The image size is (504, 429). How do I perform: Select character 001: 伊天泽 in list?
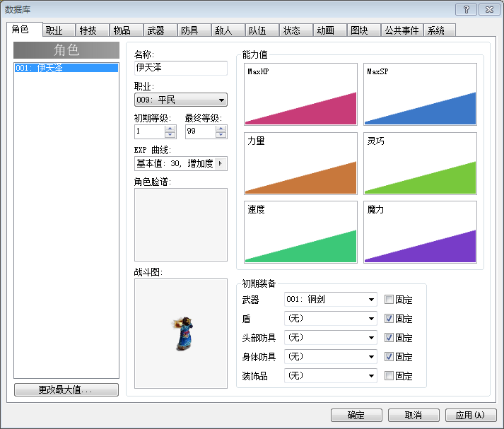[66, 68]
